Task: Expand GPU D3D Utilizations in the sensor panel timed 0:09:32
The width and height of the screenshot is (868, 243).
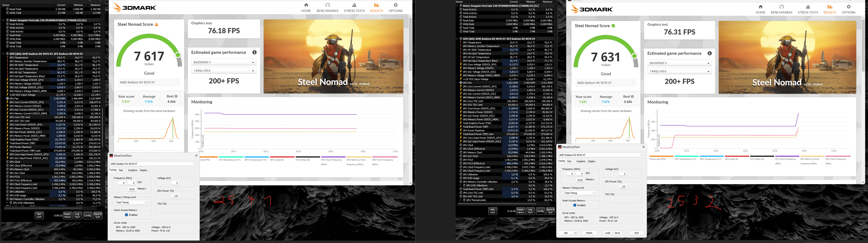Action: (x=7, y=203)
